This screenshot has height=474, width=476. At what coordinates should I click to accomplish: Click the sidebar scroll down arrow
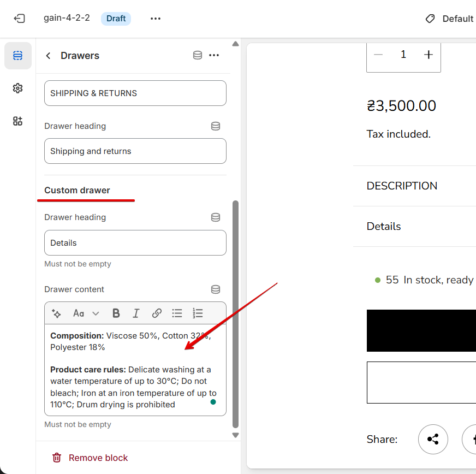[x=236, y=435]
